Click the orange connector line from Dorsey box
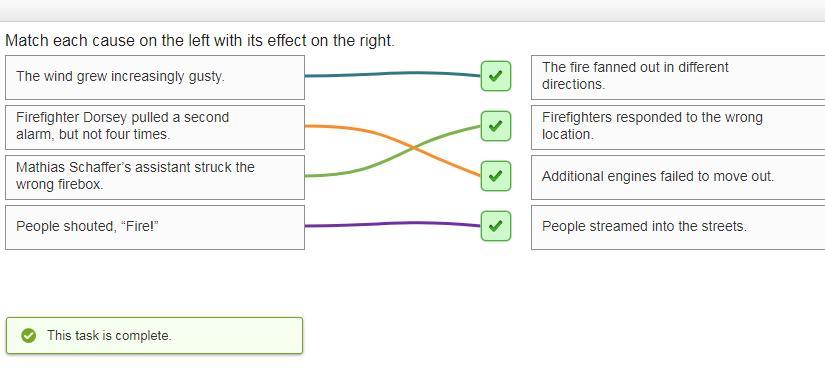The width and height of the screenshot is (825, 385). coord(358,129)
